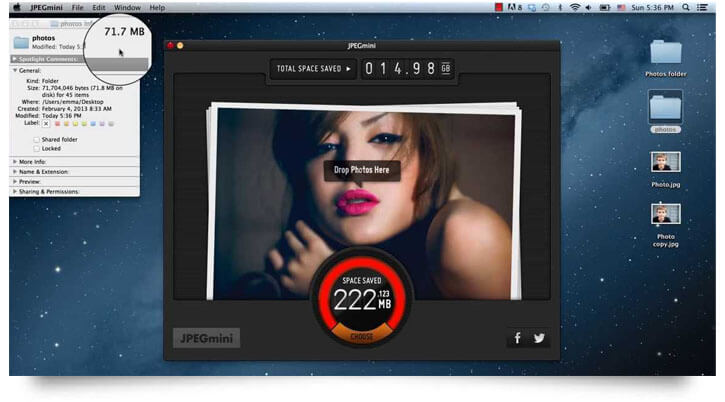Click the Time Machine icon in menu bar

546,7
